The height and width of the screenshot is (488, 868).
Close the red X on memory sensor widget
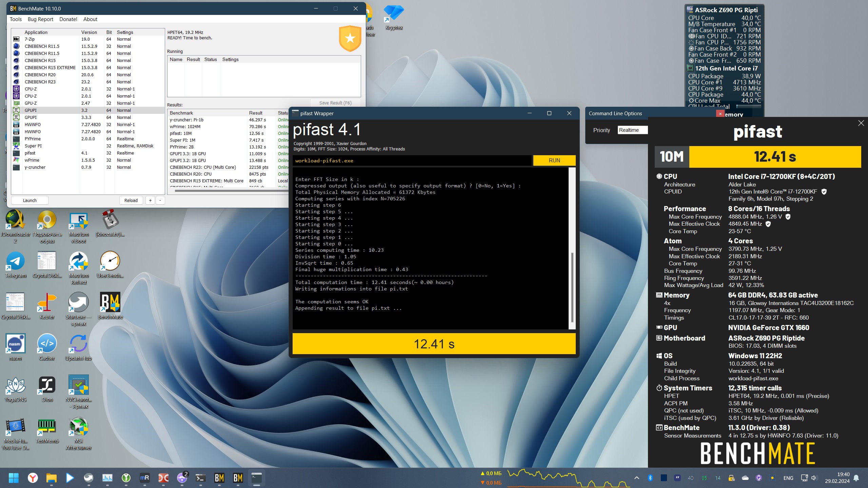[x=720, y=114]
